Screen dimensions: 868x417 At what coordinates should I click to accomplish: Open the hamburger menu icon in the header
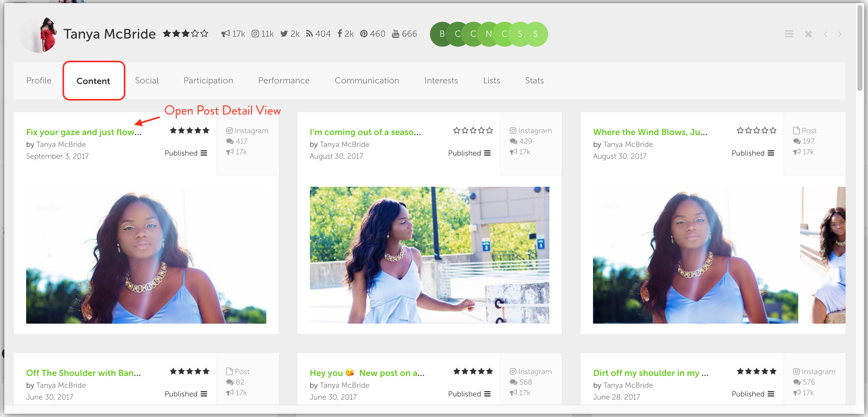coord(789,34)
